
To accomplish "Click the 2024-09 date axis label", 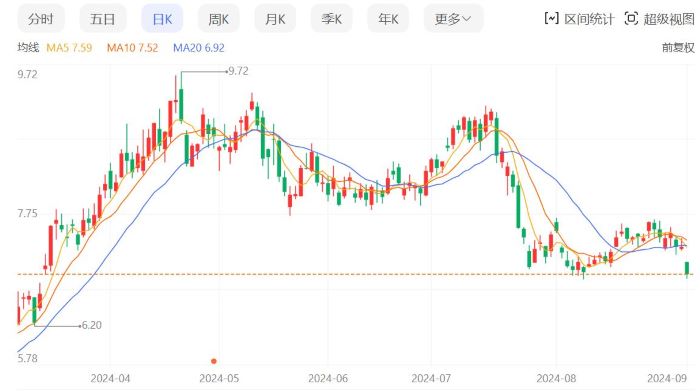I will (x=667, y=379).
